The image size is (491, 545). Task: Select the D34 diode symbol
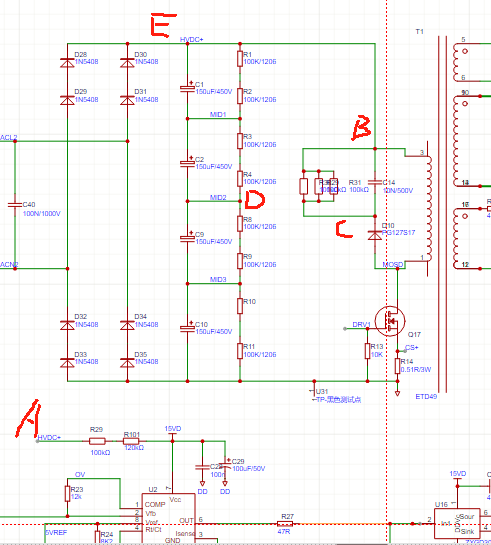(127, 325)
